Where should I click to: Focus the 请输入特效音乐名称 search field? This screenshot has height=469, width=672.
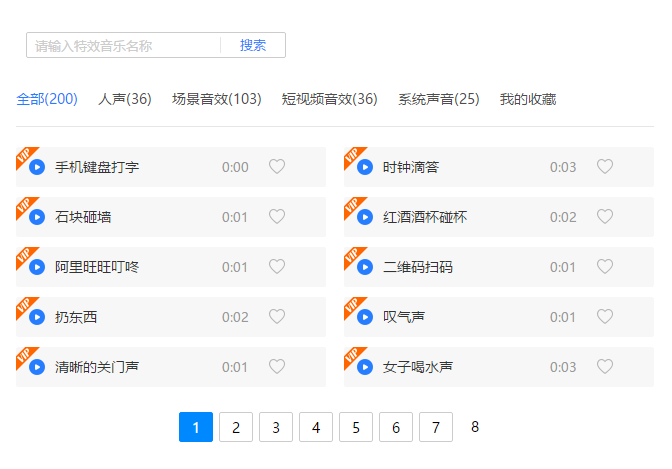click(x=123, y=45)
